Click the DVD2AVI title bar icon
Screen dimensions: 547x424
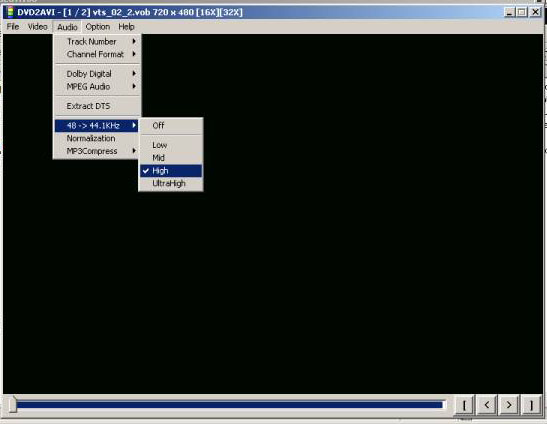(10, 12)
